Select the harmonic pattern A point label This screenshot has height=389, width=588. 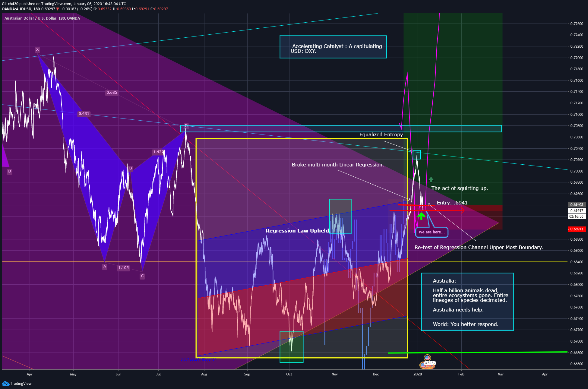pyautogui.click(x=105, y=266)
